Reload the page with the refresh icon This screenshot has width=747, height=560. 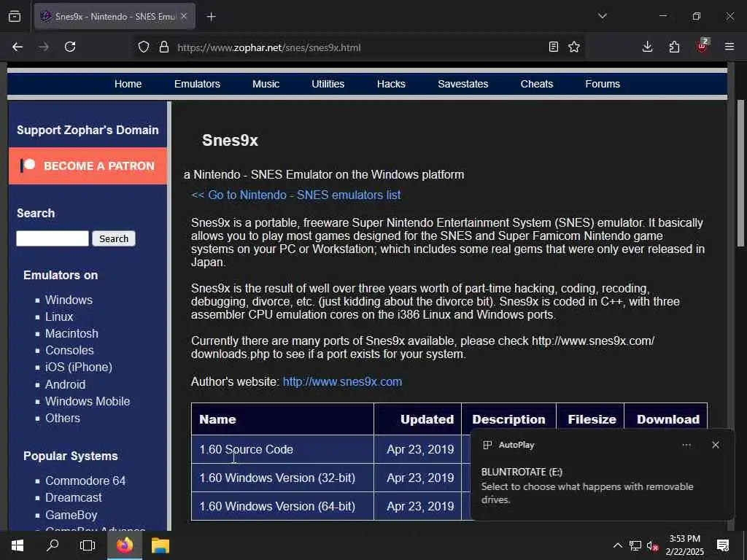point(70,47)
